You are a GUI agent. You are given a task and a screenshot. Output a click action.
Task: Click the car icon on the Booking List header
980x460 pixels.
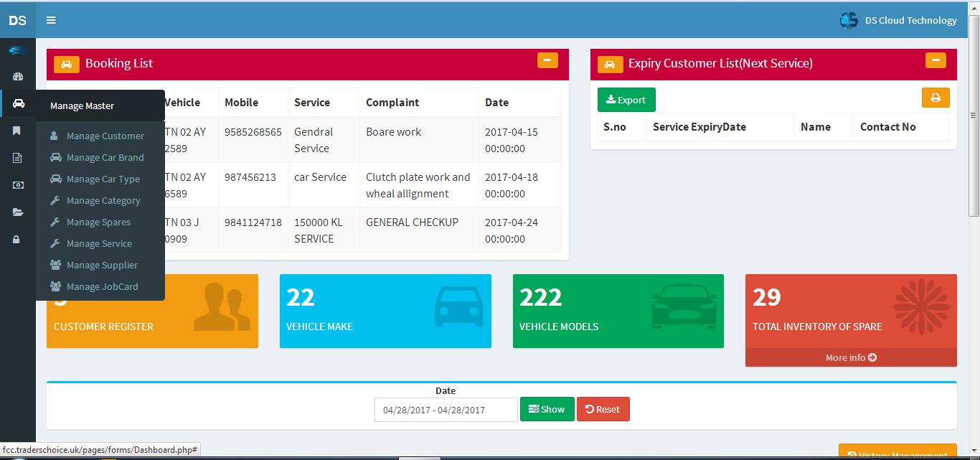click(67, 64)
